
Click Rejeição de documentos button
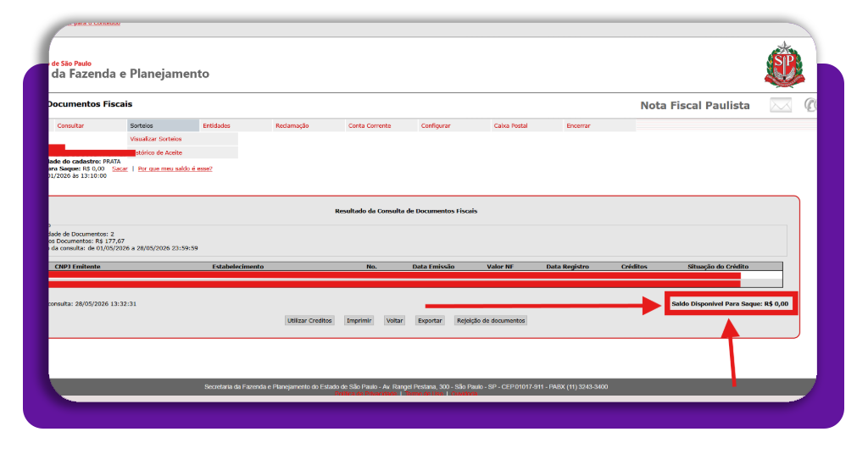(x=491, y=321)
